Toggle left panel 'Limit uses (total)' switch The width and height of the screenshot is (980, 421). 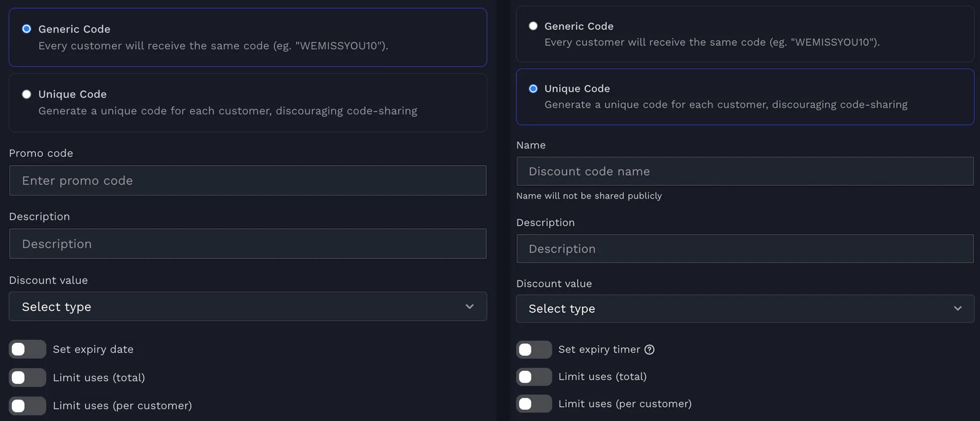(x=28, y=377)
